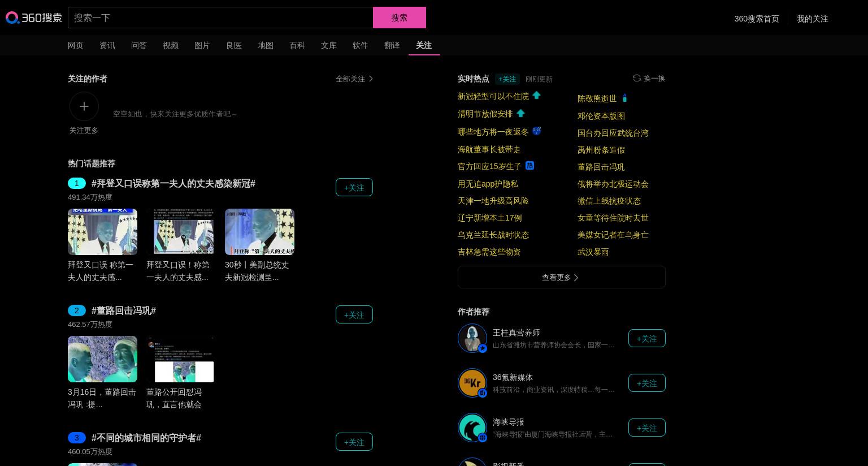Click the refresh icon beside 换一换

click(x=637, y=78)
